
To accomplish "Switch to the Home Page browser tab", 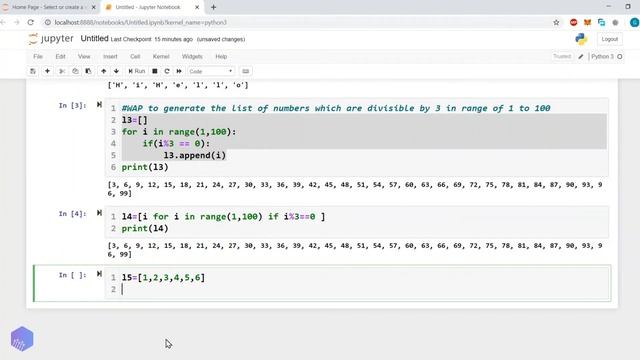I will point(48,7).
